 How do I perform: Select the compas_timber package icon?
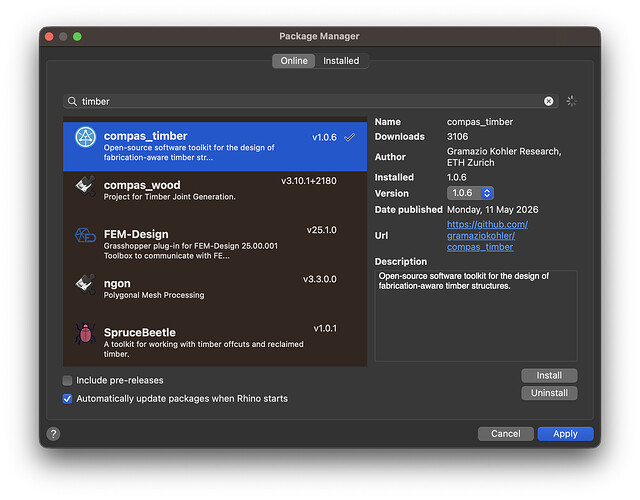(85, 137)
